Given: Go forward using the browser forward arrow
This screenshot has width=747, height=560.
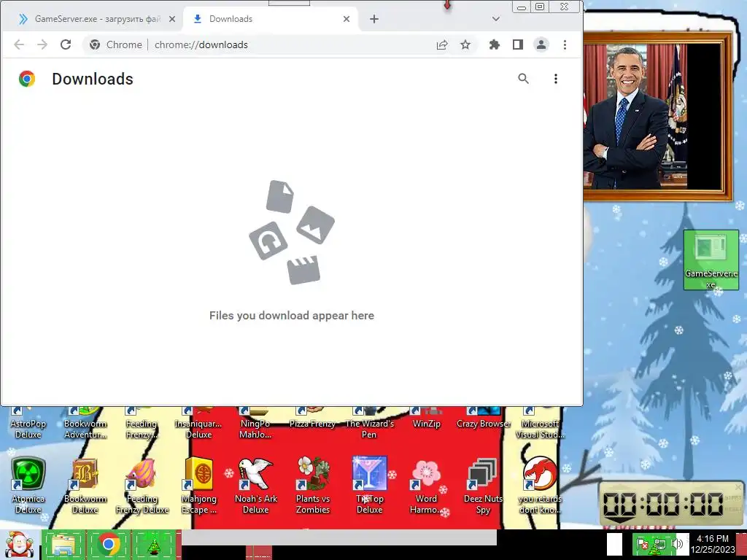Looking at the screenshot, I should point(42,44).
